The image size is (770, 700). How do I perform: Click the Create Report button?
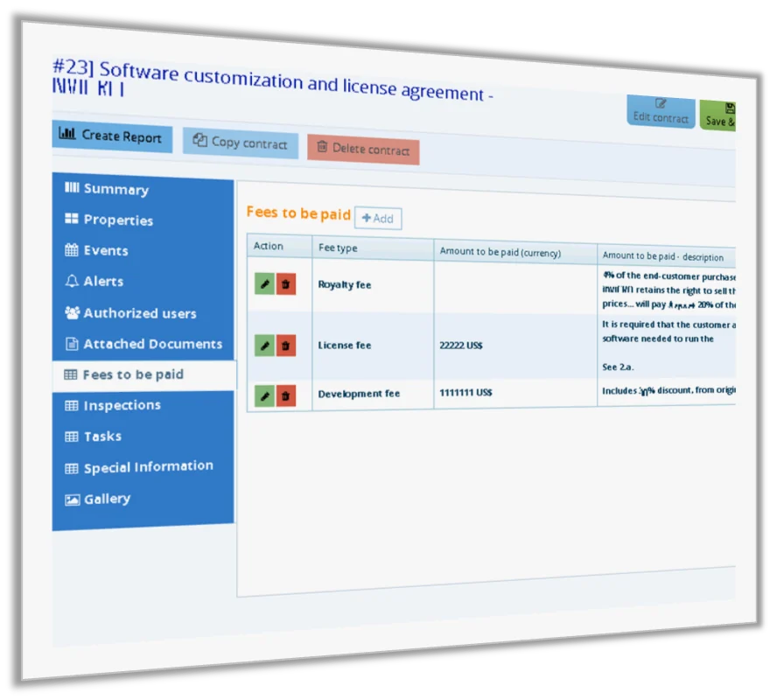112,136
